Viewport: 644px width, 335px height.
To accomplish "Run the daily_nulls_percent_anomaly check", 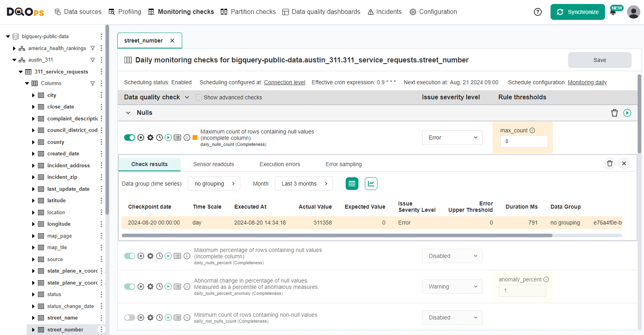I will (168, 287).
